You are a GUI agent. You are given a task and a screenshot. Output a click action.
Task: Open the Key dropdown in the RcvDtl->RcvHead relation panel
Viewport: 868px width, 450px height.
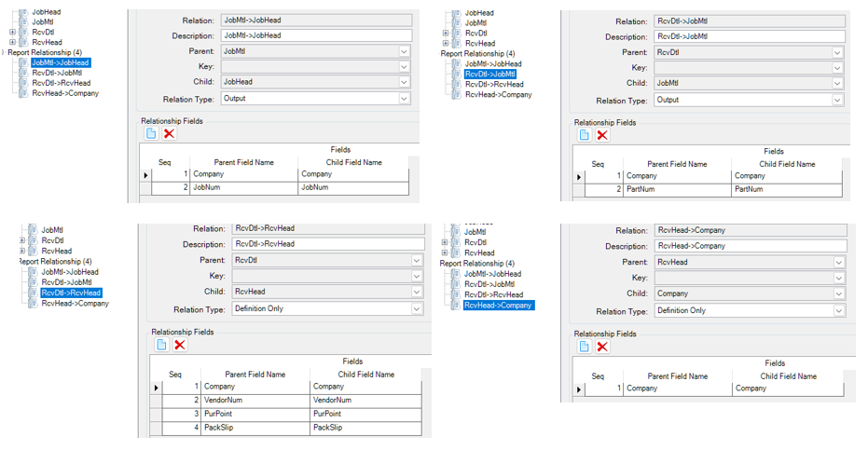coord(416,276)
